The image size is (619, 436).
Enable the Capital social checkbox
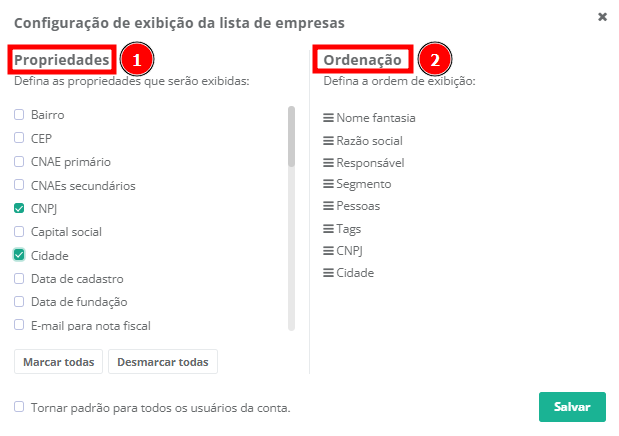(x=19, y=232)
